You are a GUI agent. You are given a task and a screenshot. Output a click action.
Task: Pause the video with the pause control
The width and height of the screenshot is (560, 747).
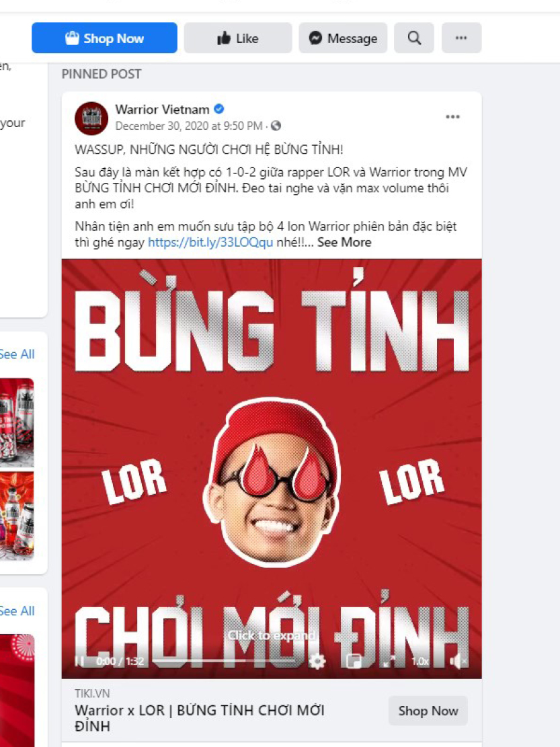(x=79, y=661)
